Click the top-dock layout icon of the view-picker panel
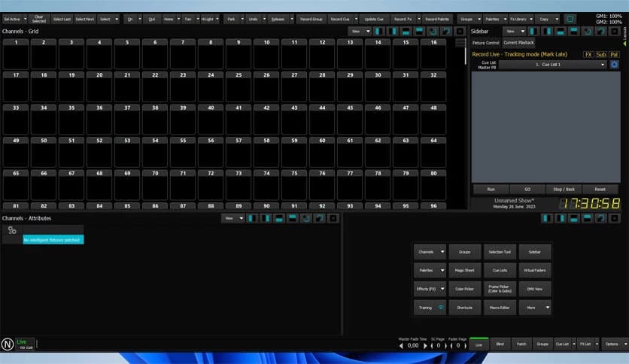 click(x=588, y=218)
